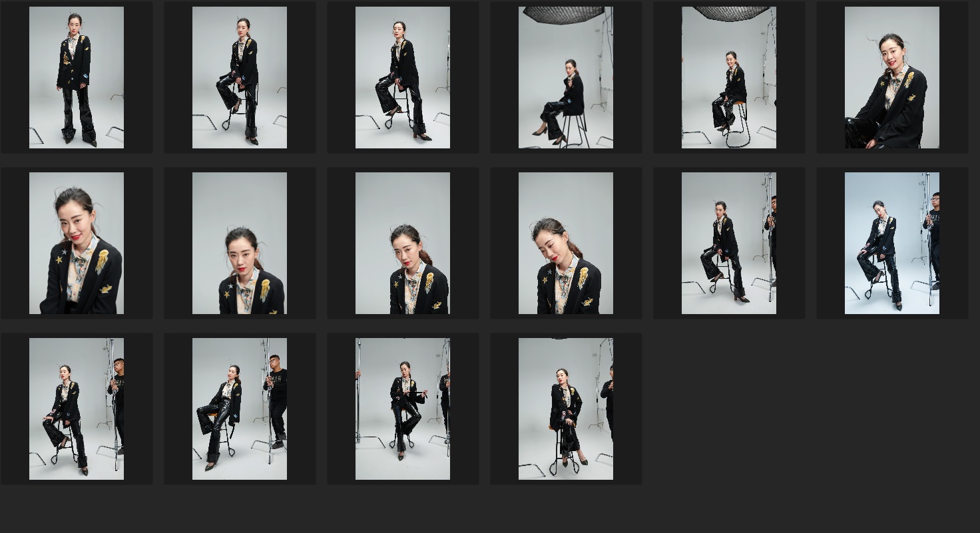980x533 pixels.
Task: Open photo of woman seated with boot raised, no softbox
Action: click(x=240, y=77)
